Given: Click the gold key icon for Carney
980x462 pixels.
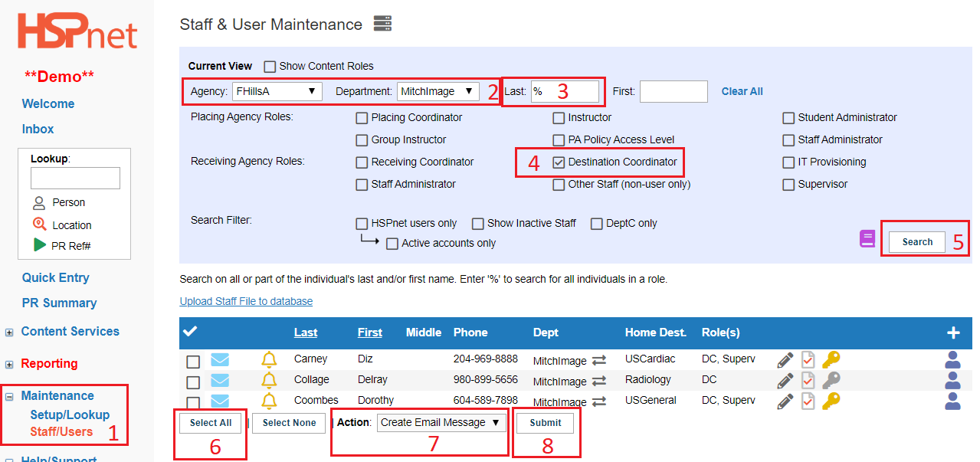Looking at the screenshot, I should point(831,359).
